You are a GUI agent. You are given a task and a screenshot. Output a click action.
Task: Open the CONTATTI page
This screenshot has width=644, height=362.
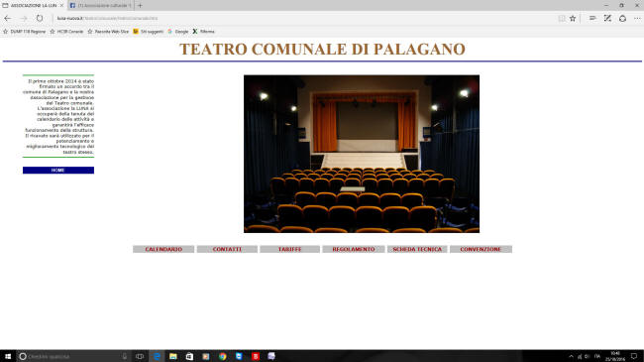click(x=227, y=249)
